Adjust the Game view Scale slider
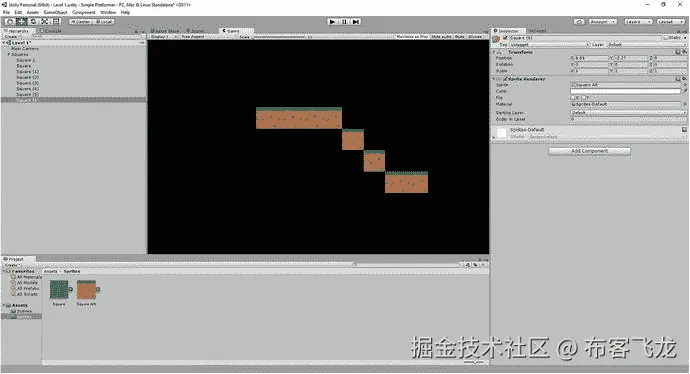Image resolution: width=690 pixels, height=374 pixels. 280,37
